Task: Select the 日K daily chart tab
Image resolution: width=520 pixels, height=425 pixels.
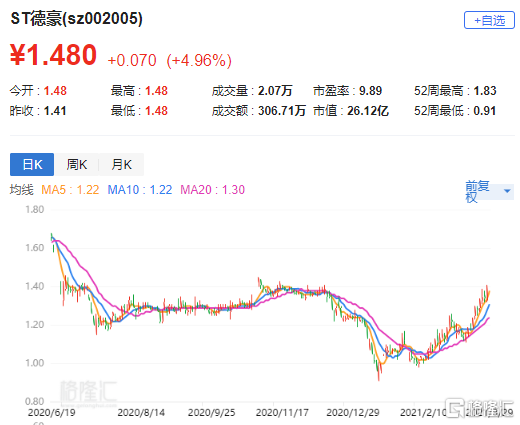Action: click(x=32, y=164)
